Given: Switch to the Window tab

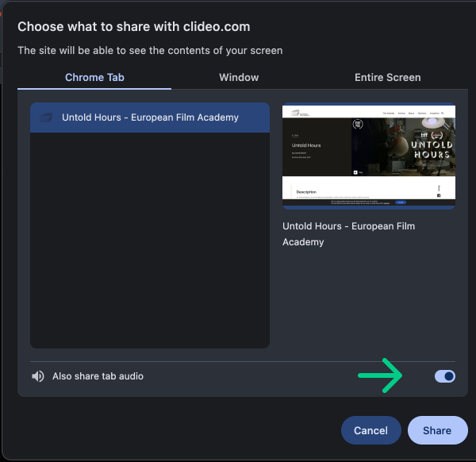Looking at the screenshot, I should [x=239, y=77].
